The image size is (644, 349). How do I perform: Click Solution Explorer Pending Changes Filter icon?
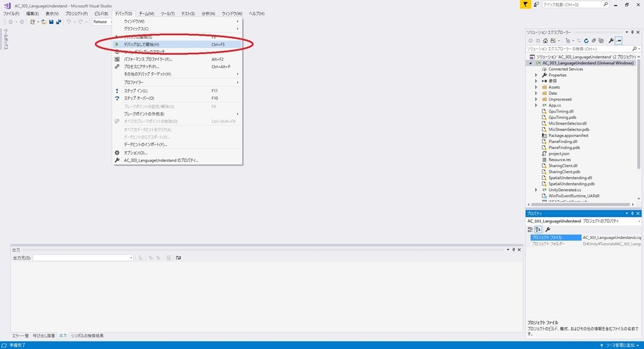(x=569, y=41)
